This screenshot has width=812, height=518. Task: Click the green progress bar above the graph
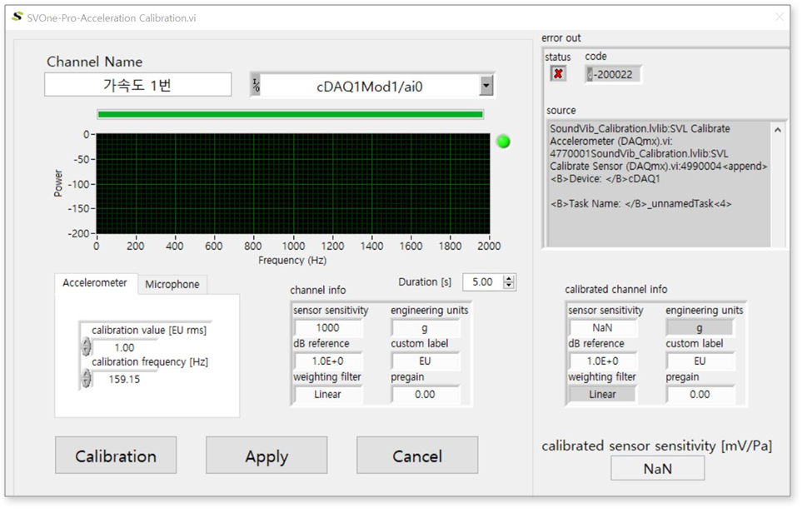point(291,113)
